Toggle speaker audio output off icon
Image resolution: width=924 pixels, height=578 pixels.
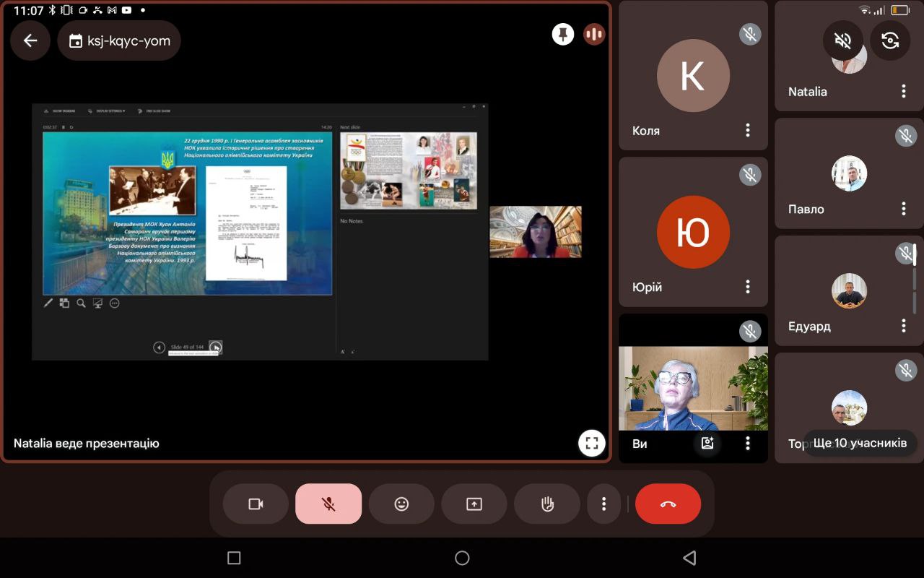842,40
